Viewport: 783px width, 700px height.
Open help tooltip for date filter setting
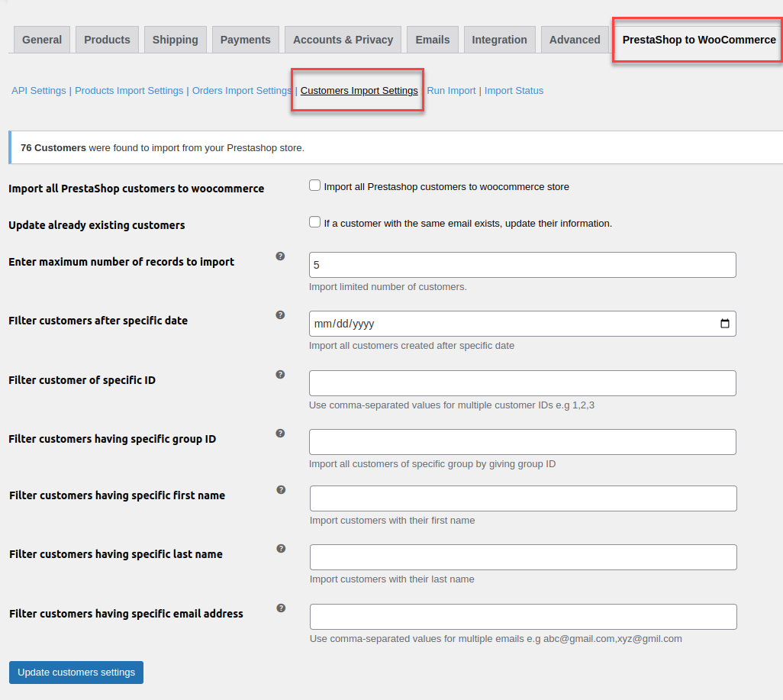point(280,315)
